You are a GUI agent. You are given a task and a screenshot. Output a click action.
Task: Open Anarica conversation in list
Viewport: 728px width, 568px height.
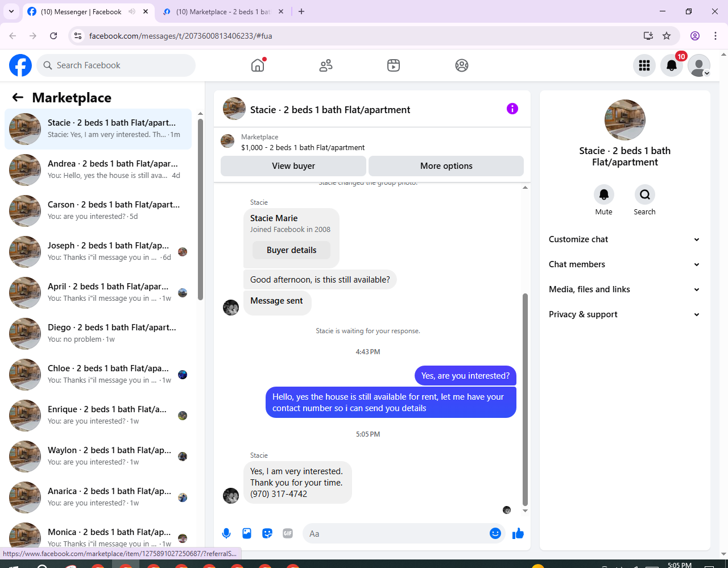[x=98, y=497]
